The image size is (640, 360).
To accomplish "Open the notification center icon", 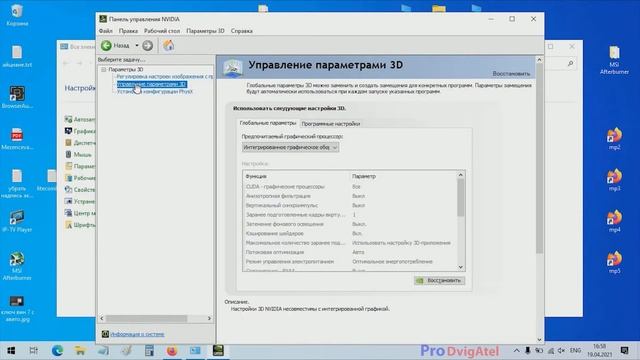I will point(624,351).
